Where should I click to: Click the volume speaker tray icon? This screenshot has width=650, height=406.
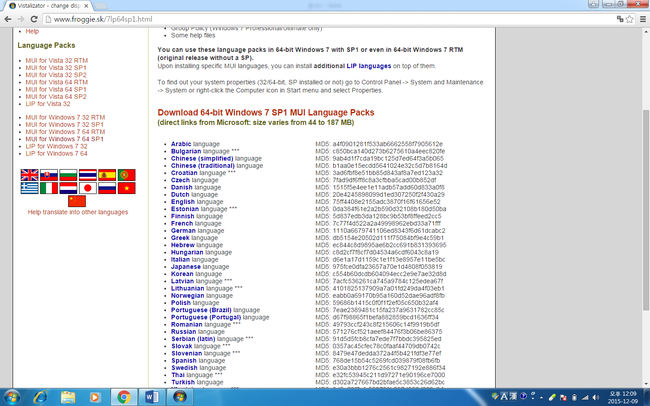(x=596, y=397)
